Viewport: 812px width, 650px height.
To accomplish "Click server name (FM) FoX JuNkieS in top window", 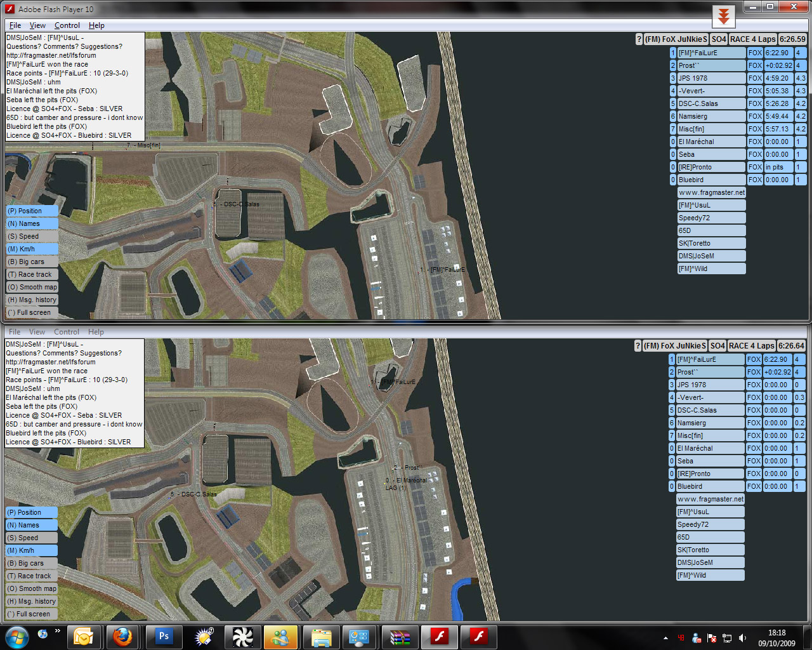I will [676, 39].
